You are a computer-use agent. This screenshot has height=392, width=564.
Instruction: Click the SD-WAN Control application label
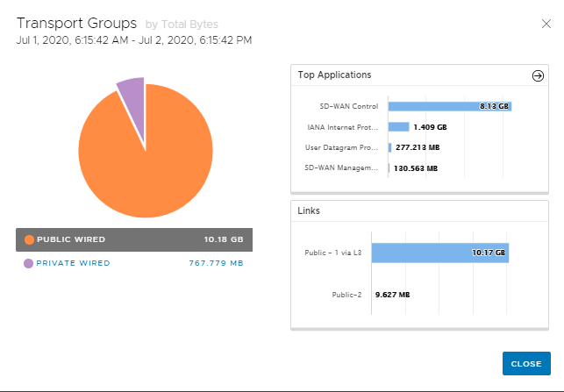coord(349,106)
